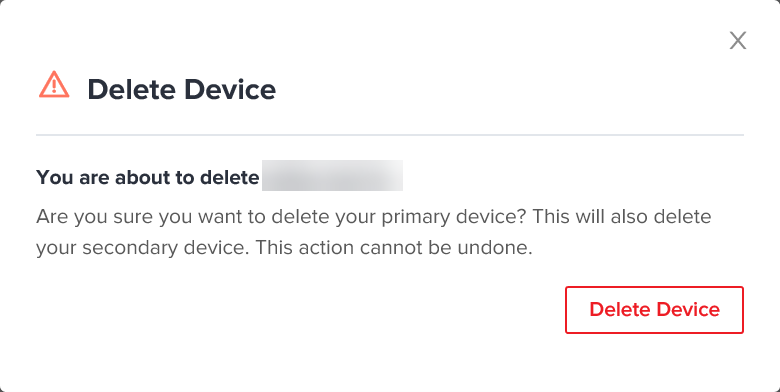Click the word 'Device' in the dialog title
780x392 pixels.
pyautogui.click(x=230, y=90)
